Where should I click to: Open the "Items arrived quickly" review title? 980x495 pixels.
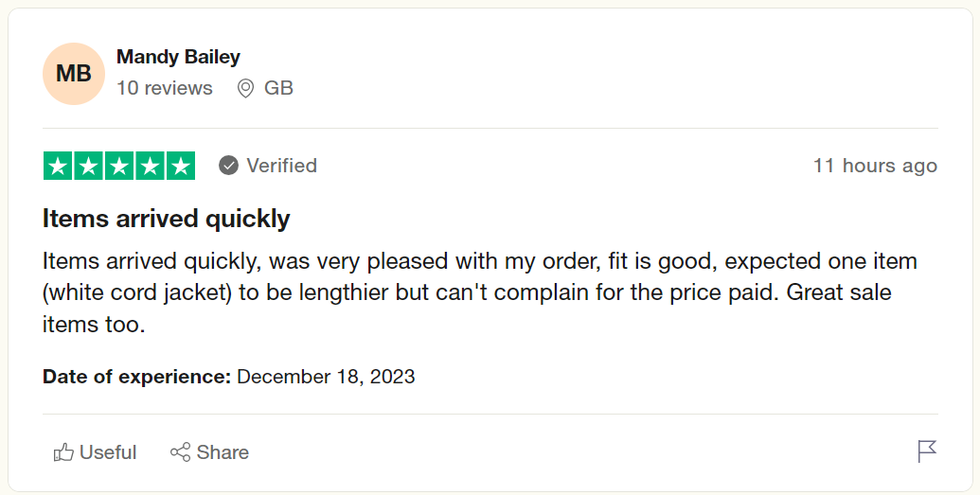coord(166,219)
